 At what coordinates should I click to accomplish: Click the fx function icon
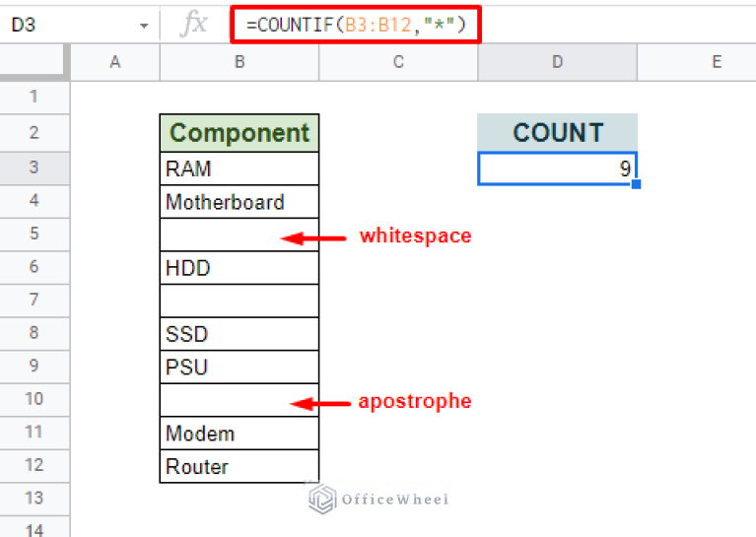(x=194, y=24)
